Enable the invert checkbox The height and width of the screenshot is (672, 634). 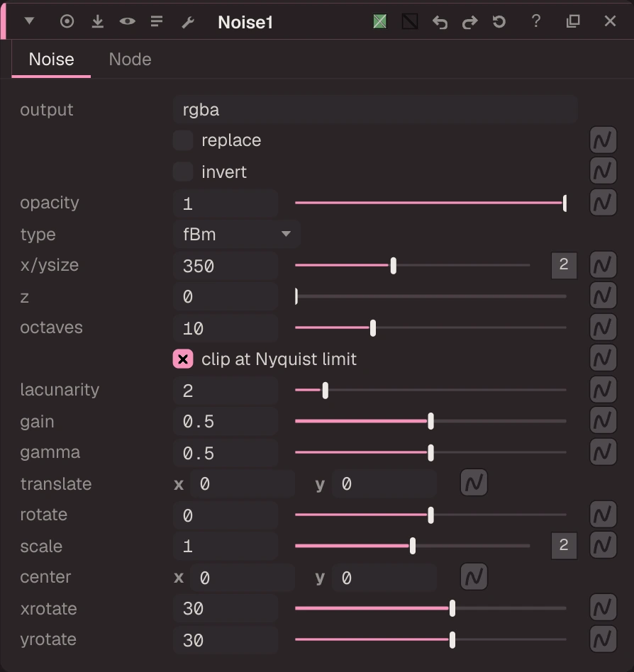(183, 172)
